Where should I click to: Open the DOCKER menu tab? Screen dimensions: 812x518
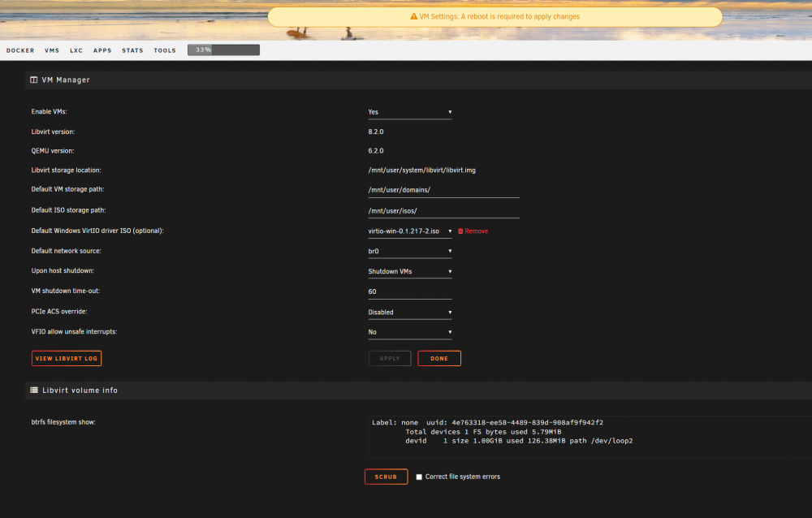click(20, 50)
